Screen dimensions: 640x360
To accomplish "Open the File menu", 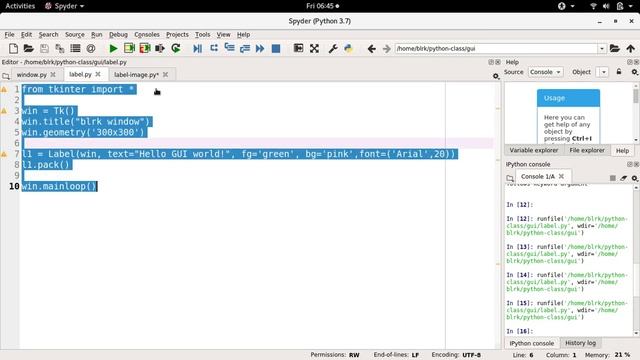I will click(9, 35).
